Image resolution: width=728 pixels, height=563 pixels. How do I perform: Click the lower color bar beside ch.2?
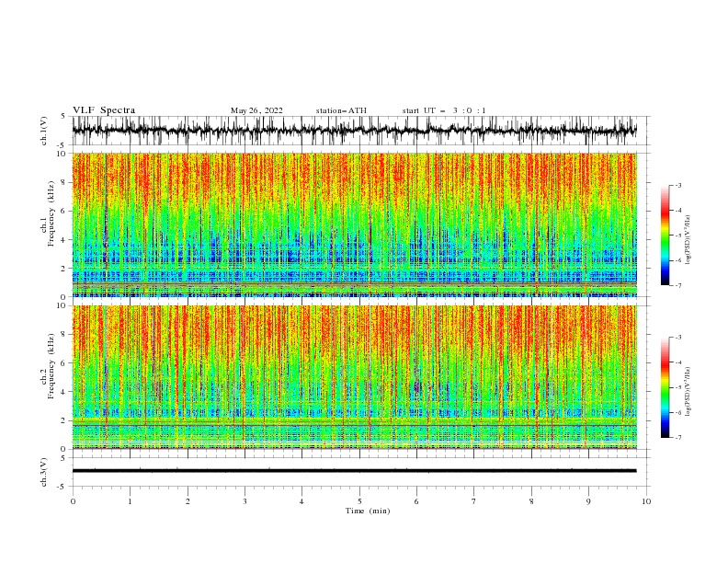665,387
